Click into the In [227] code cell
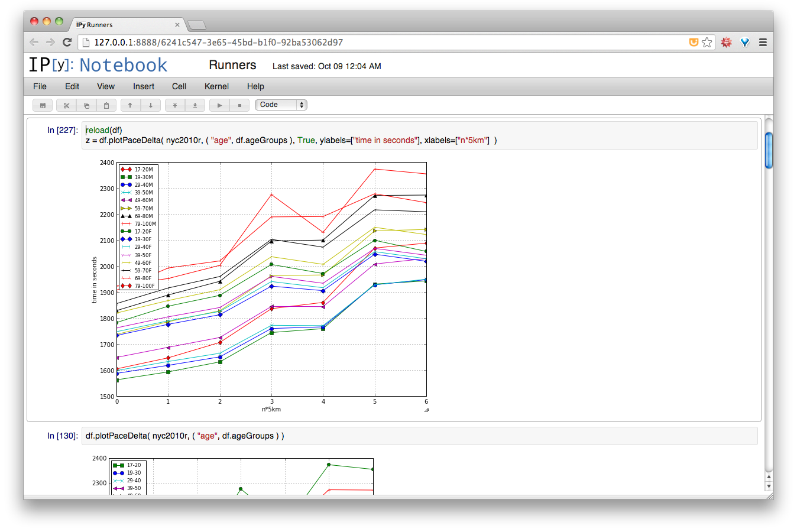Screen dimensions: 797x532 pyautogui.click(x=420, y=135)
